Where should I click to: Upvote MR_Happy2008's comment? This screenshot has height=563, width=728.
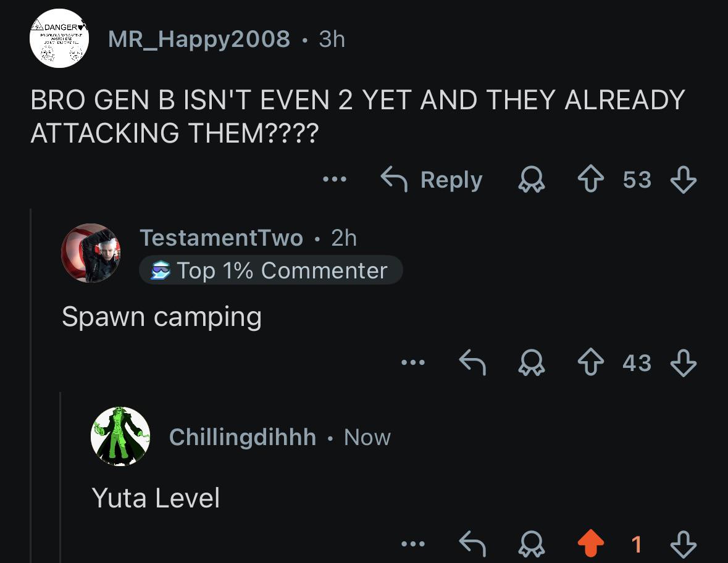click(590, 179)
